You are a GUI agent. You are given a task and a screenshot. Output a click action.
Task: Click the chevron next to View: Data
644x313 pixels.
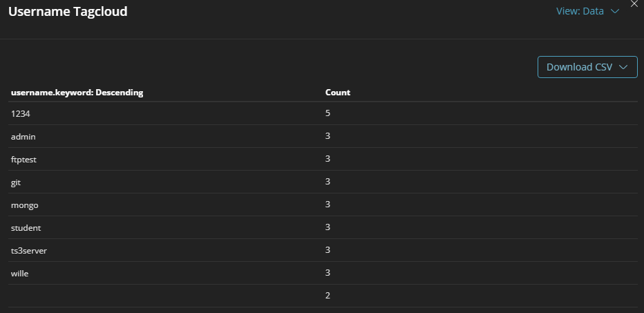[x=615, y=12]
